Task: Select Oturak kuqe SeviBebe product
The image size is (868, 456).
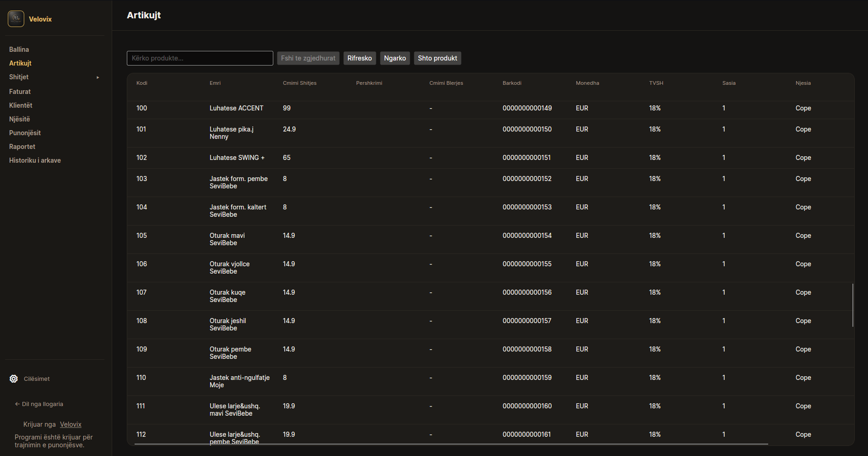Action: (x=228, y=296)
